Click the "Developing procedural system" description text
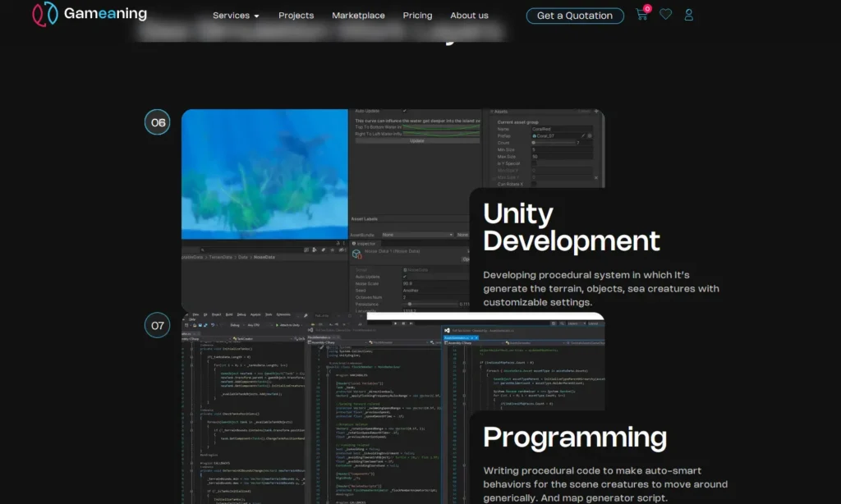Image resolution: width=841 pixels, height=504 pixels. pyautogui.click(x=601, y=288)
